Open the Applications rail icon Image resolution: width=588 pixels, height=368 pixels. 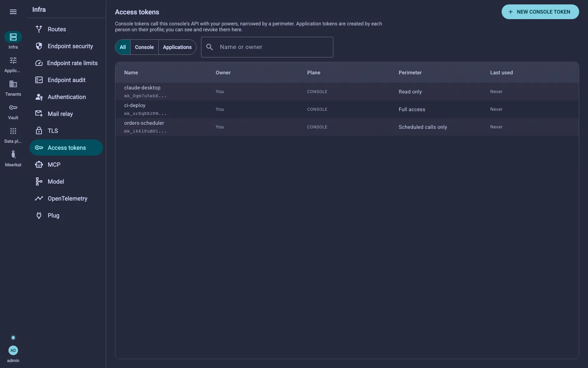click(x=13, y=60)
